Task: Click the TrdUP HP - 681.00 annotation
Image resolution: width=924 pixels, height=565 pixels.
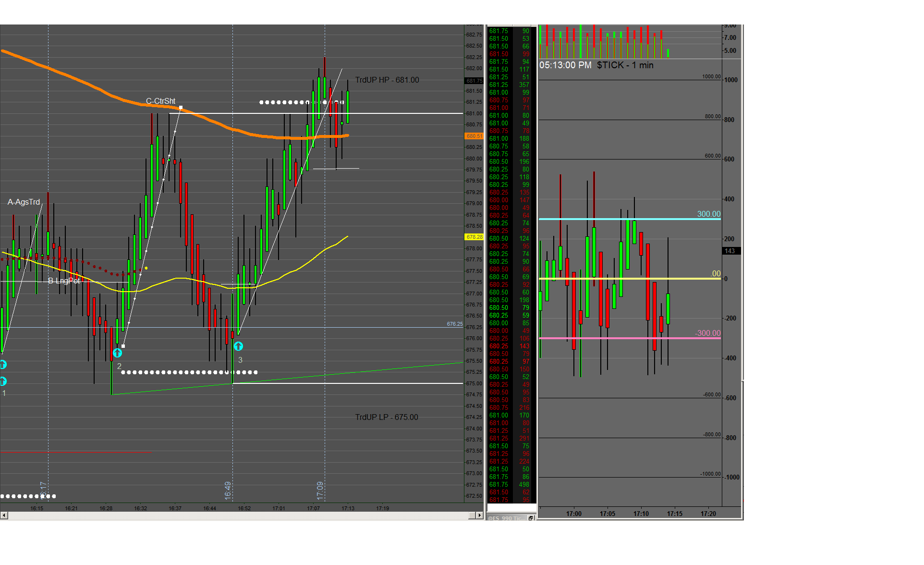Action: tap(387, 80)
